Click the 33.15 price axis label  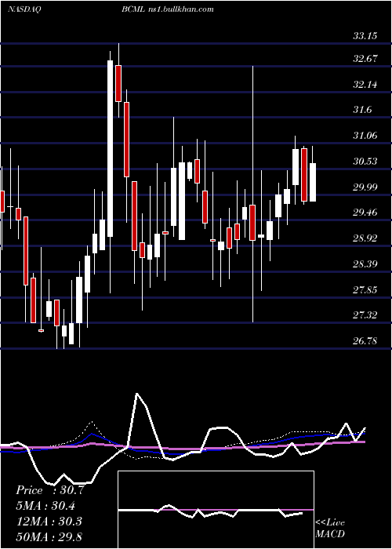pyautogui.click(x=365, y=36)
